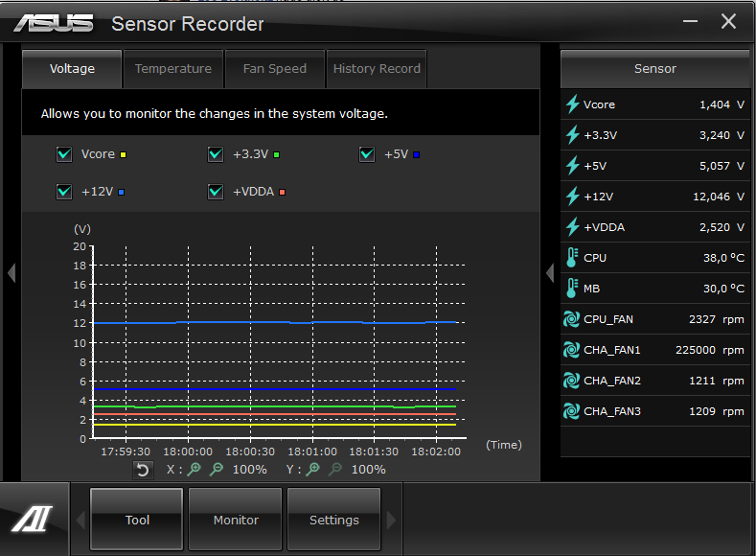Minimize the Sensor Recorder window
This screenshot has height=556, width=756.
690,21
